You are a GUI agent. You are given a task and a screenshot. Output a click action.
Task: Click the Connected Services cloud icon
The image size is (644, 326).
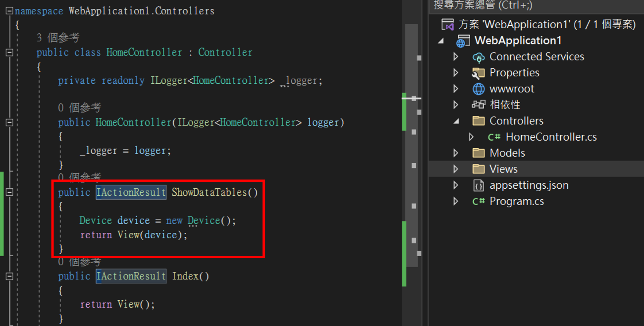click(478, 57)
